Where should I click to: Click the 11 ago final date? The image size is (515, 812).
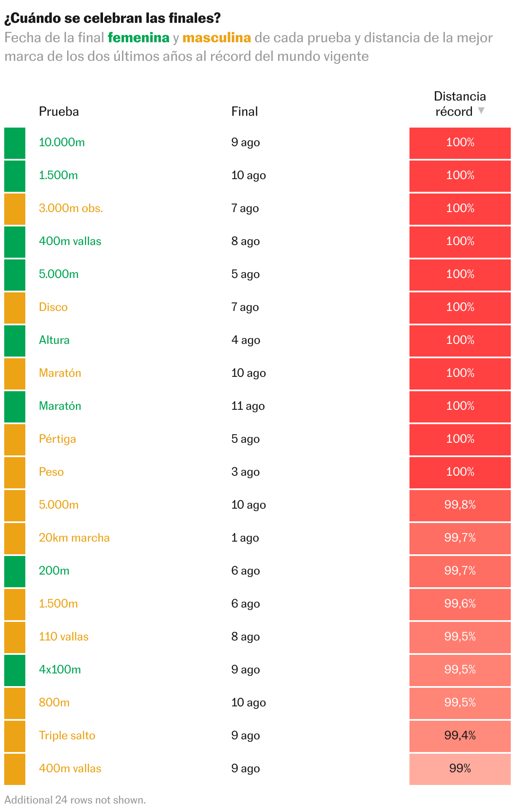coord(248,406)
